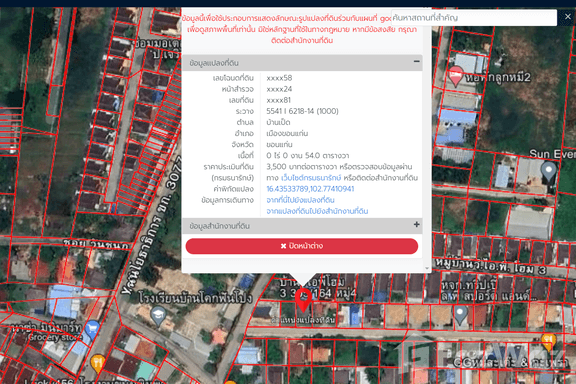Click the appraised price text 3,500 บาทต่อตารางวา
The height and width of the screenshot is (384, 576).
302,167
